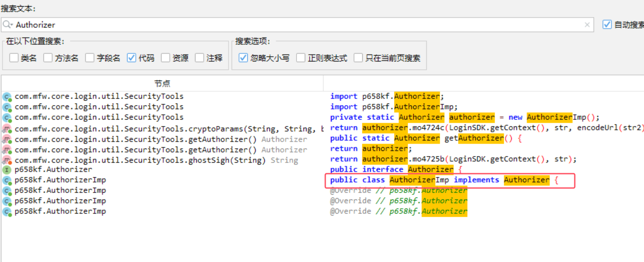Select the p658kf.Authorizer interface result
Viewport: 644px width, 262px height.
(53, 170)
